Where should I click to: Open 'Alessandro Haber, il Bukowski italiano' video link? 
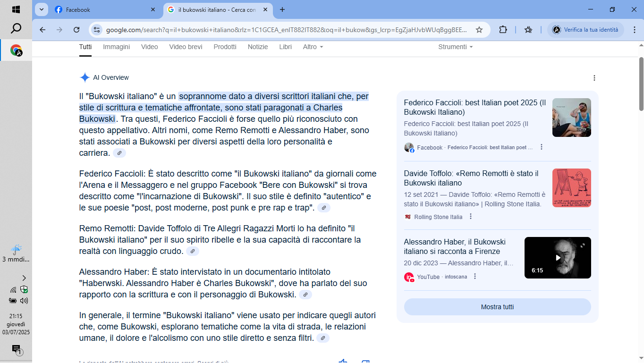(x=455, y=247)
